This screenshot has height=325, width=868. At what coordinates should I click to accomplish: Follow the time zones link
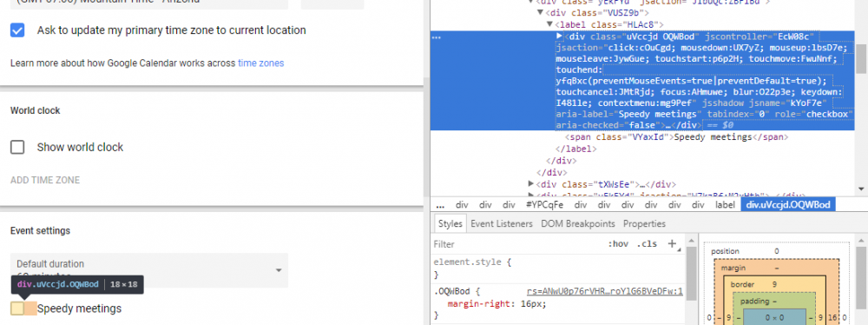coord(260,63)
